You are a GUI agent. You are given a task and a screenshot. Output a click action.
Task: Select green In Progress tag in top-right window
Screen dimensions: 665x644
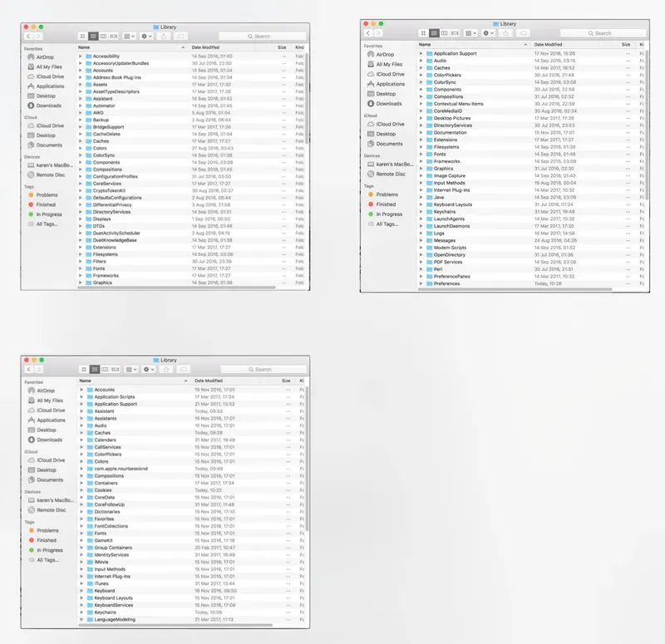[x=388, y=214]
